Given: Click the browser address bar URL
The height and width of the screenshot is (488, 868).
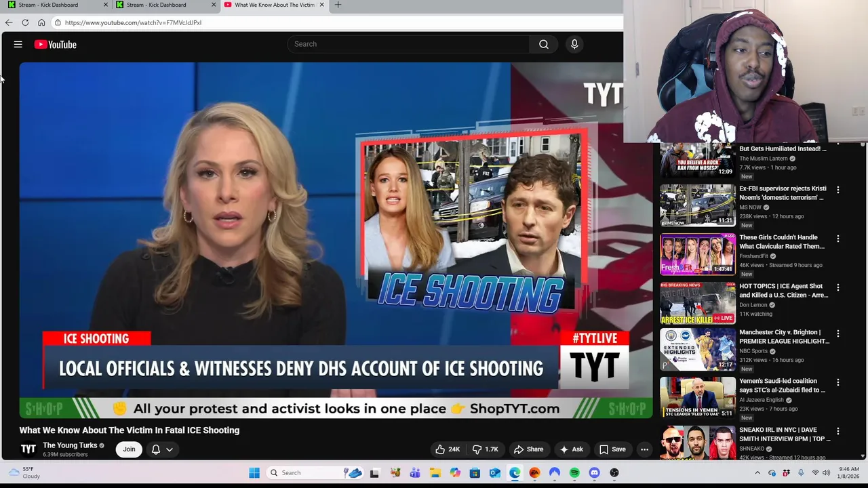Looking at the screenshot, I should pyautogui.click(x=133, y=22).
